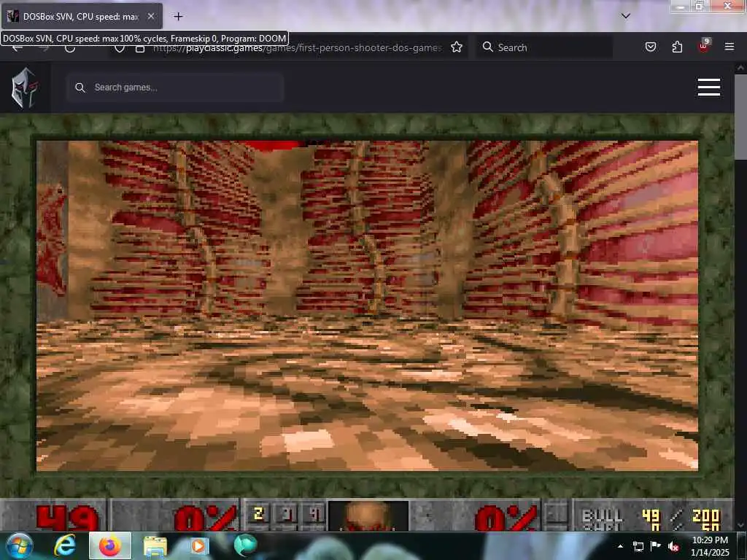Go to site home via helmet logo
Screen dimensions: 747x560
[25, 87]
